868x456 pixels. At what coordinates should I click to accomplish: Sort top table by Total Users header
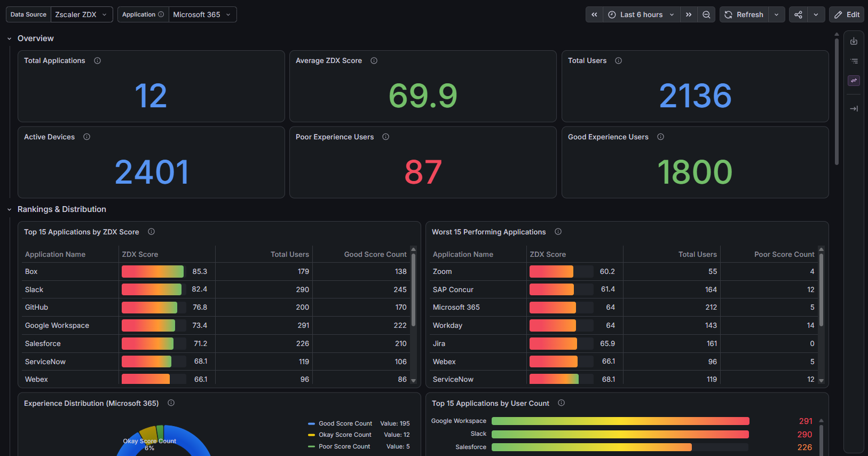[x=290, y=254]
